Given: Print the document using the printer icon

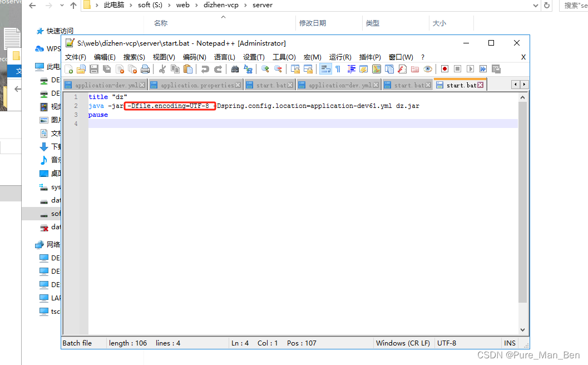Looking at the screenshot, I should [x=145, y=69].
